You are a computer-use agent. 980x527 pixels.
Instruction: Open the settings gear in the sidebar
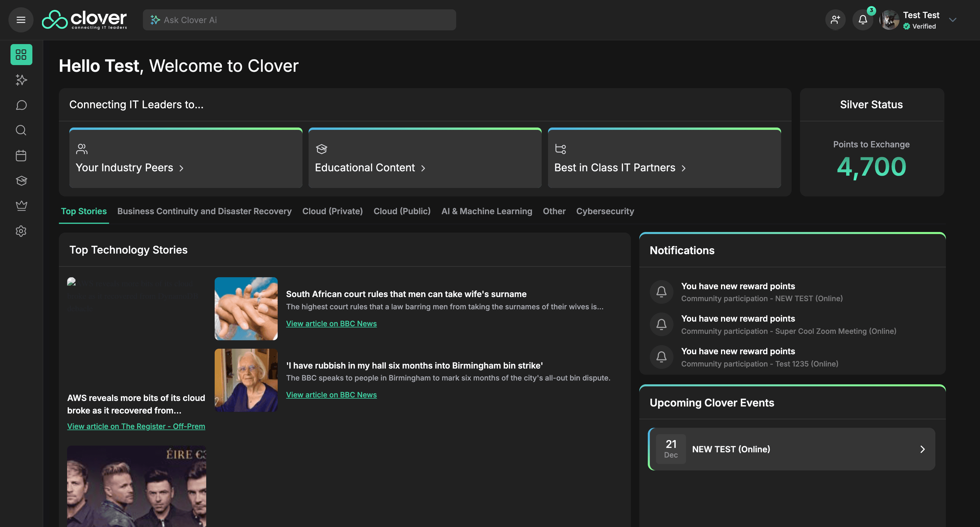coord(21,231)
